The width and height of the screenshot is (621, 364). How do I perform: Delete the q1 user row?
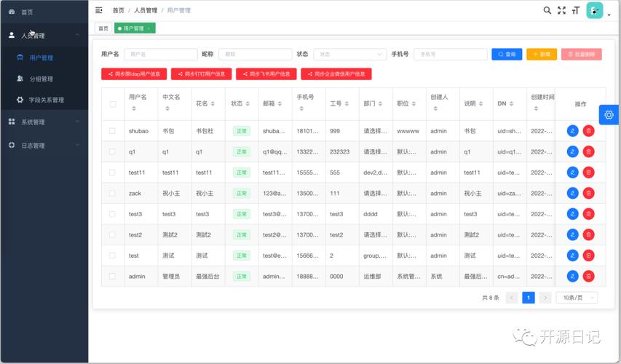(x=588, y=151)
